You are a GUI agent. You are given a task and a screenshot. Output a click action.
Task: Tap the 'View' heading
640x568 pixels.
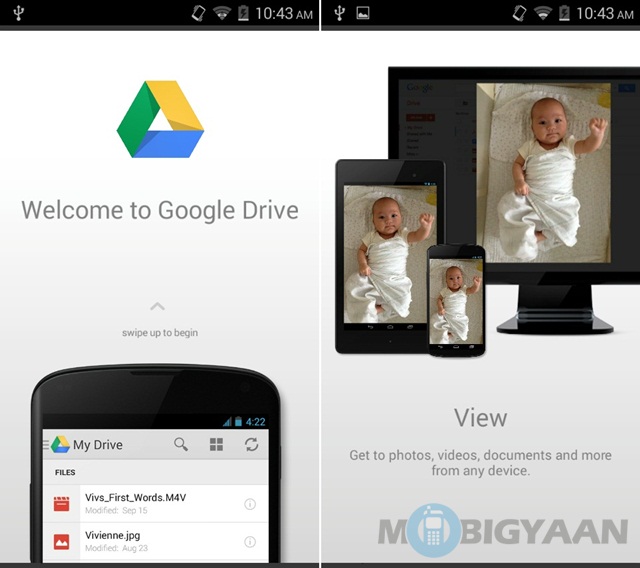pos(481,418)
